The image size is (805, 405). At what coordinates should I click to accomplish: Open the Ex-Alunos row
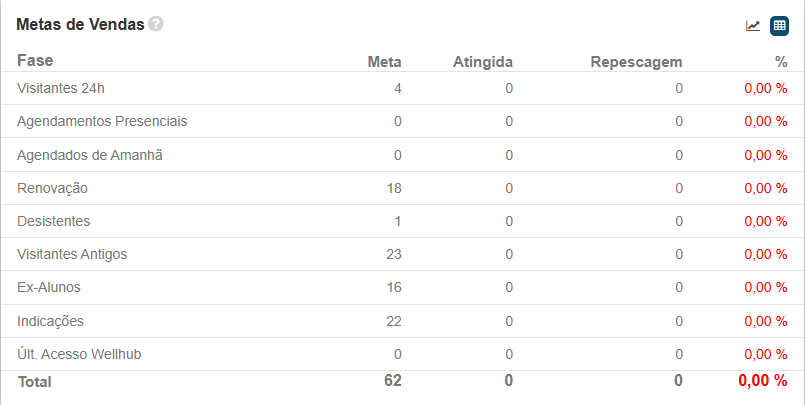tap(49, 287)
